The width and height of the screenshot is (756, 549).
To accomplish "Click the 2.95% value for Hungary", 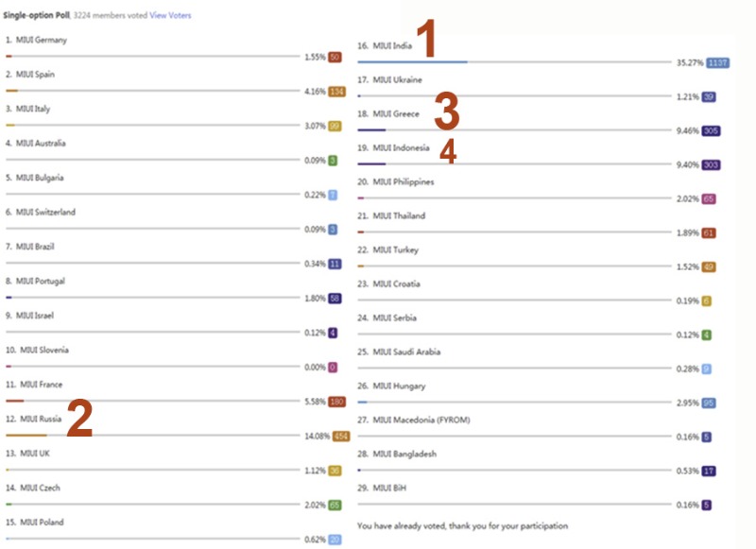I will (688, 403).
